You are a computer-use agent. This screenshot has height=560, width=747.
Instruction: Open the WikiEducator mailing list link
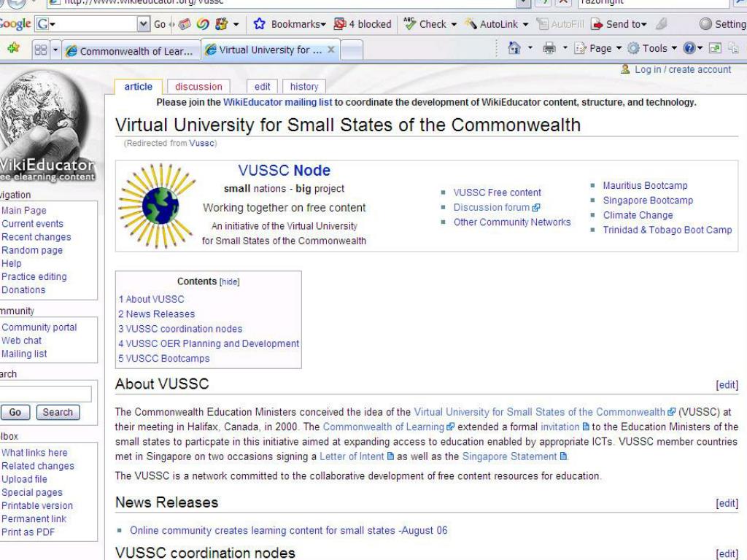coord(278,102)
